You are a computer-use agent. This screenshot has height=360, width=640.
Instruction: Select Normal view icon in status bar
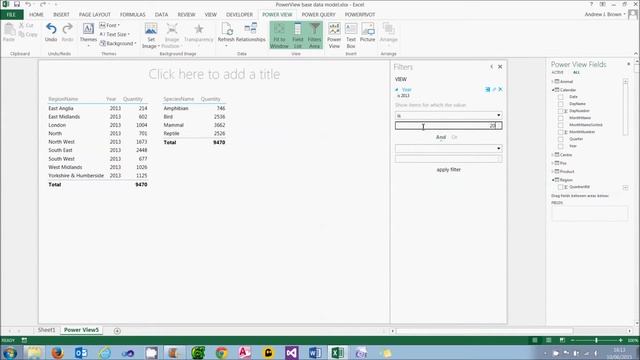pyautogui.click(x=535, y=340)
